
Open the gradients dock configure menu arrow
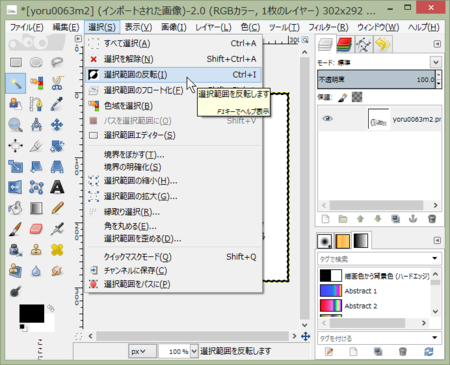pyautogui.click(x=437, y=240)
